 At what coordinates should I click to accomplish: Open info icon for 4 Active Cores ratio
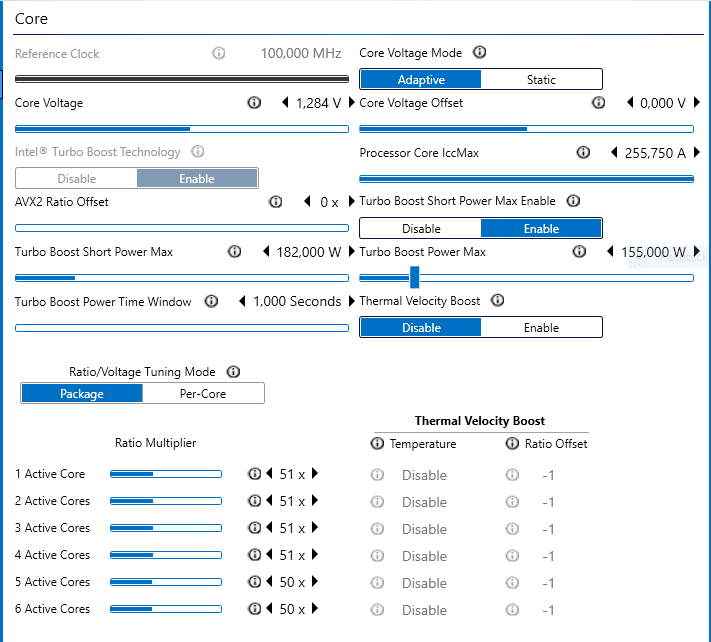(254, 555)
